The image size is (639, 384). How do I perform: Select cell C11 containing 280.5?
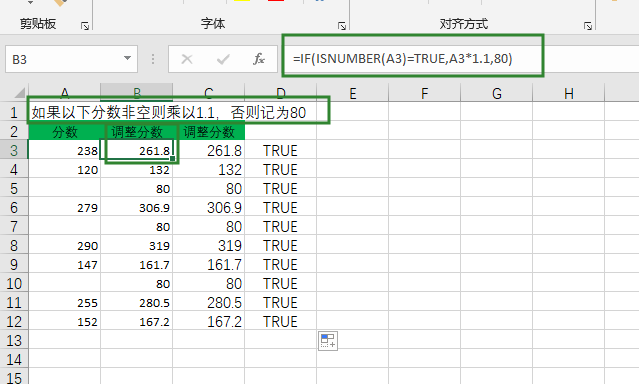tap(209, 302)
